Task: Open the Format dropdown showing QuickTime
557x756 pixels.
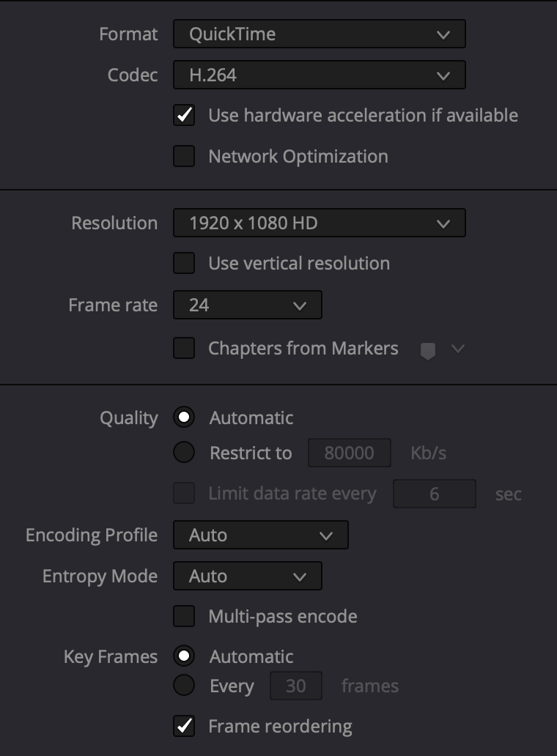Action: point(319,34)
